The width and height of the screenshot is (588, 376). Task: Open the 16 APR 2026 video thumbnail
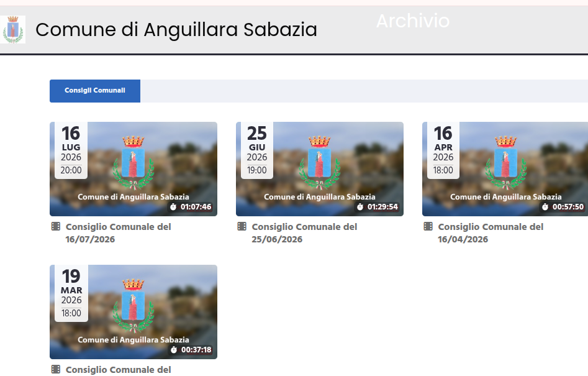pyautogui.click(x=505, y=169)
